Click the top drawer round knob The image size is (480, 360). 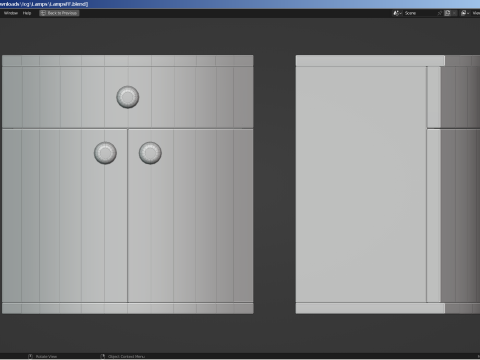(128, 97)
